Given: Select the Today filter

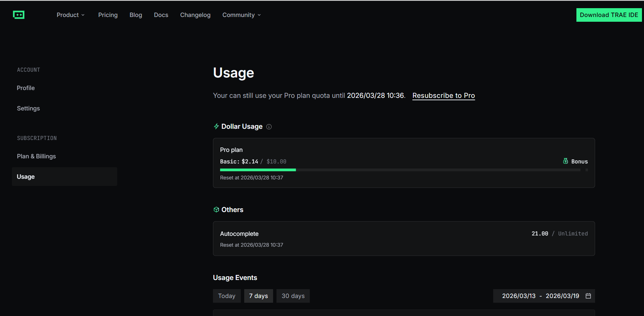Looking at the screenshot, I should (x=227, y=296).
